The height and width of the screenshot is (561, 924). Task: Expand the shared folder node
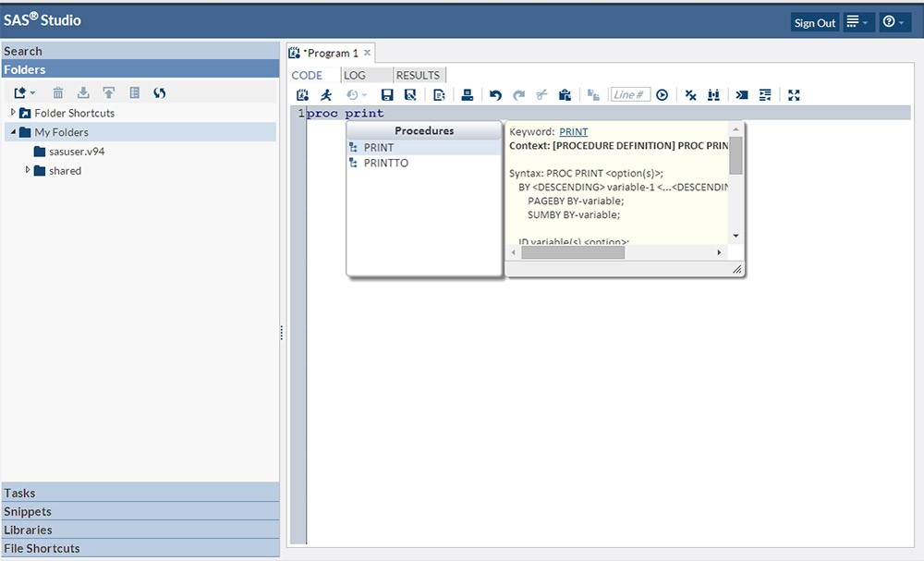point(28,170)
